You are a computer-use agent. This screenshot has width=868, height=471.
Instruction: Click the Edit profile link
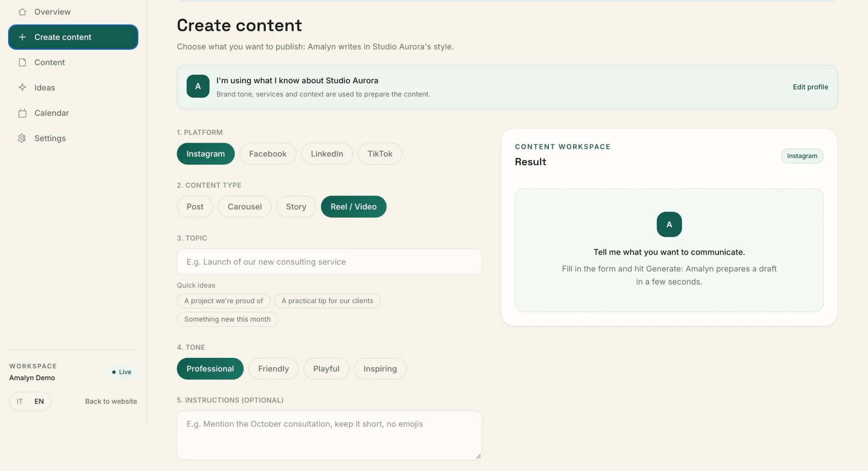(x=811, y=87)
